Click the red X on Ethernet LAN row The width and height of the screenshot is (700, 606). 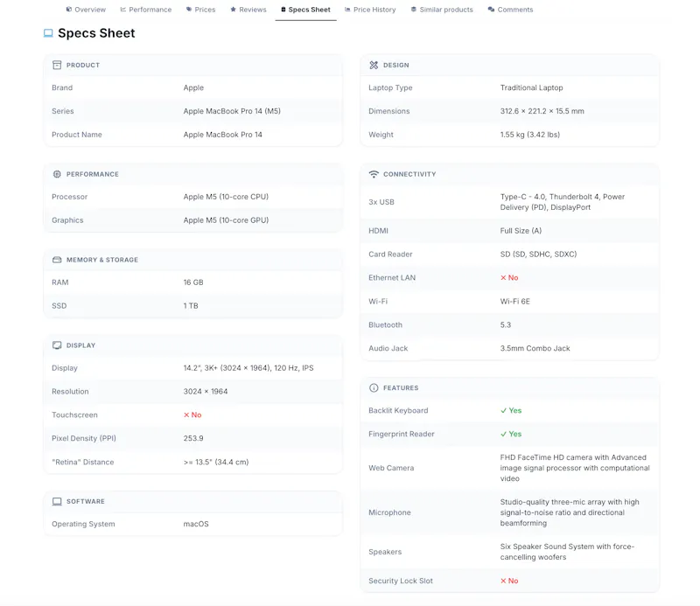point(503,277)
